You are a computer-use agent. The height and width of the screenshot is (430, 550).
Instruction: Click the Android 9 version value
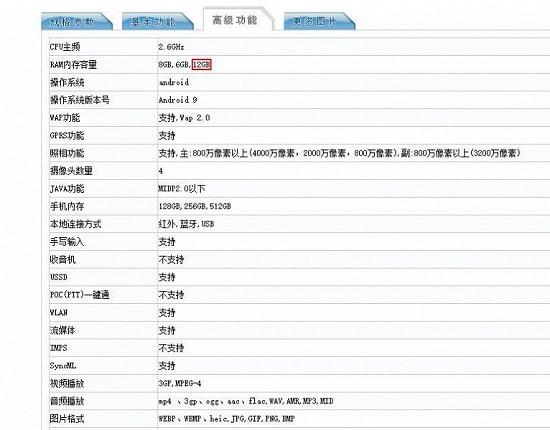click(178, 100)
